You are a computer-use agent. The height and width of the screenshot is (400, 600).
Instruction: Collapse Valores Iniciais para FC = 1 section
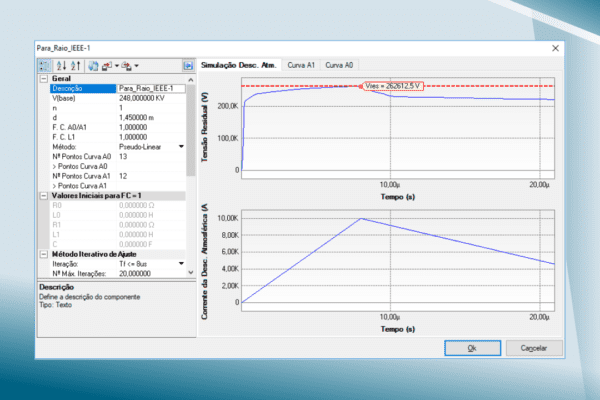(x=44, y=196)
